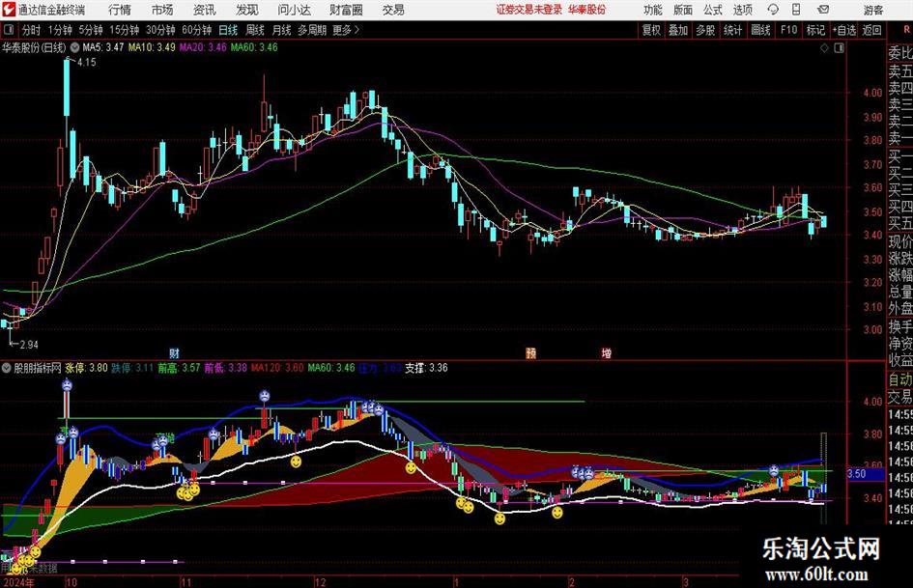Open F10 company info

(788, 30)
